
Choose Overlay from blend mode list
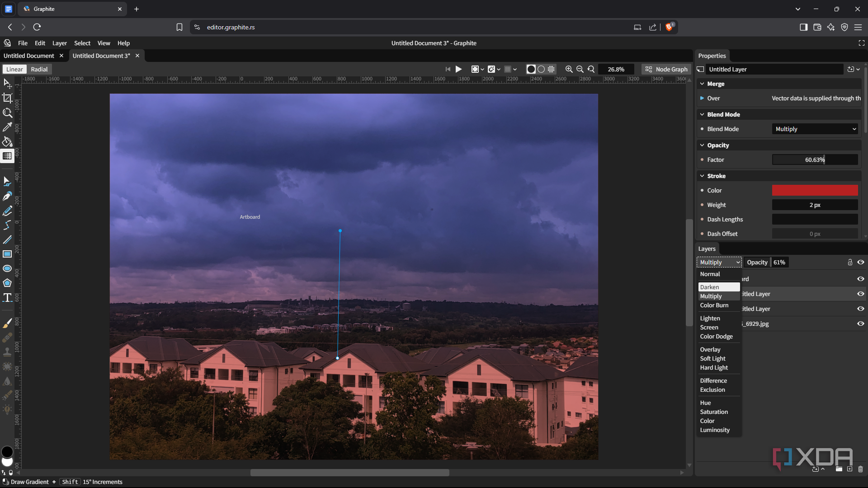click(719, 349)
